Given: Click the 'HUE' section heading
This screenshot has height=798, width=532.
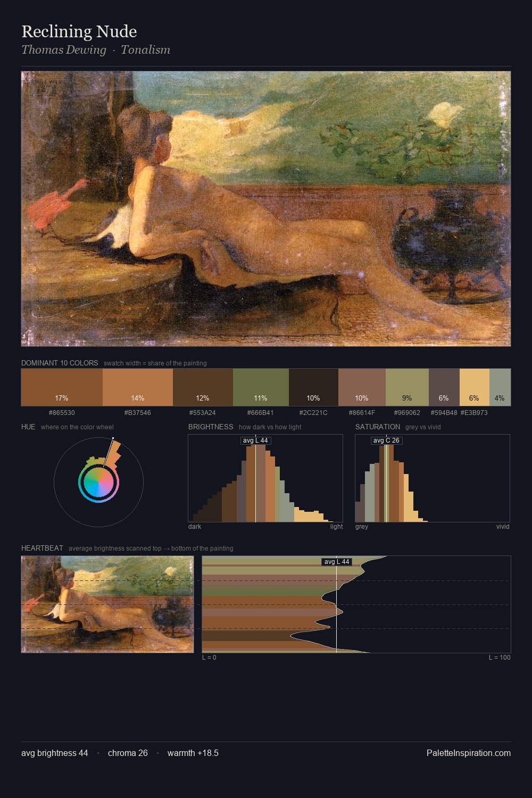Looking at the screenshot, I should pos(28,427).
